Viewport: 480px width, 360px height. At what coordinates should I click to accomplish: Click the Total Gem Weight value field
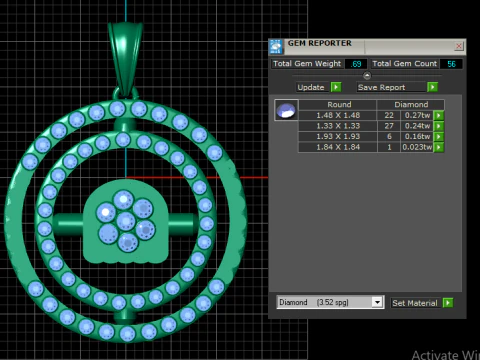point(356,64)
